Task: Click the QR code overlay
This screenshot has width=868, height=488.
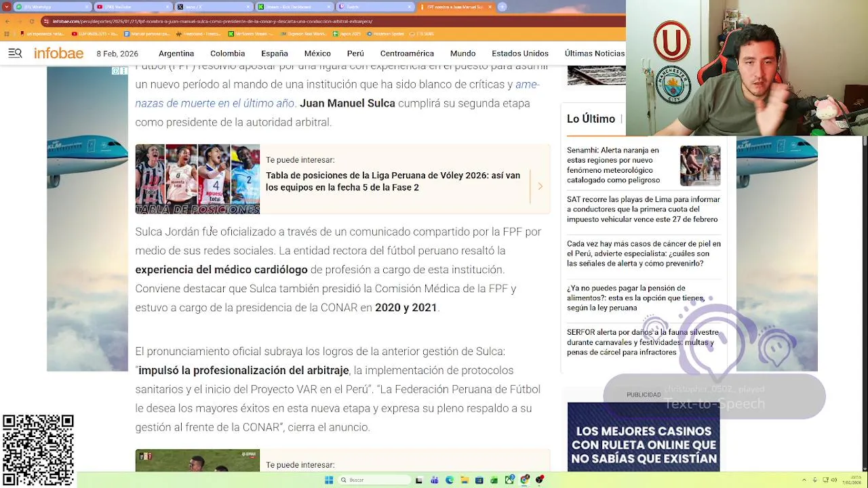Action: 38,450
